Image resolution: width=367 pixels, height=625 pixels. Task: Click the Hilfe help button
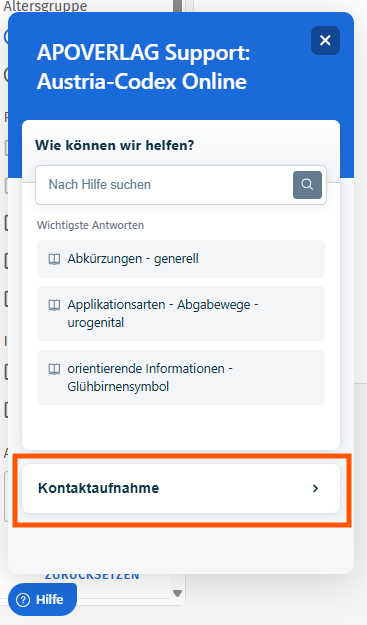click(42, 599)
